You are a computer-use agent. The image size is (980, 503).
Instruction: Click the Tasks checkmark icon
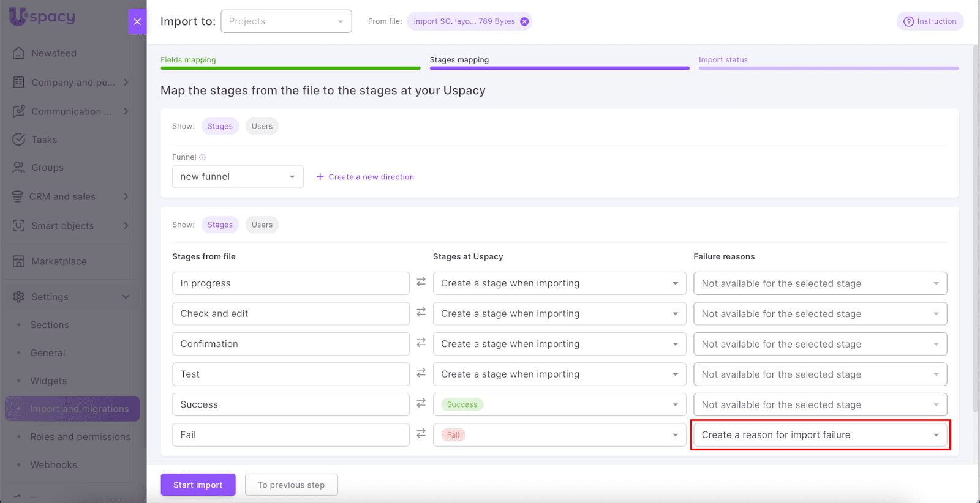click(x=19, y=140)
